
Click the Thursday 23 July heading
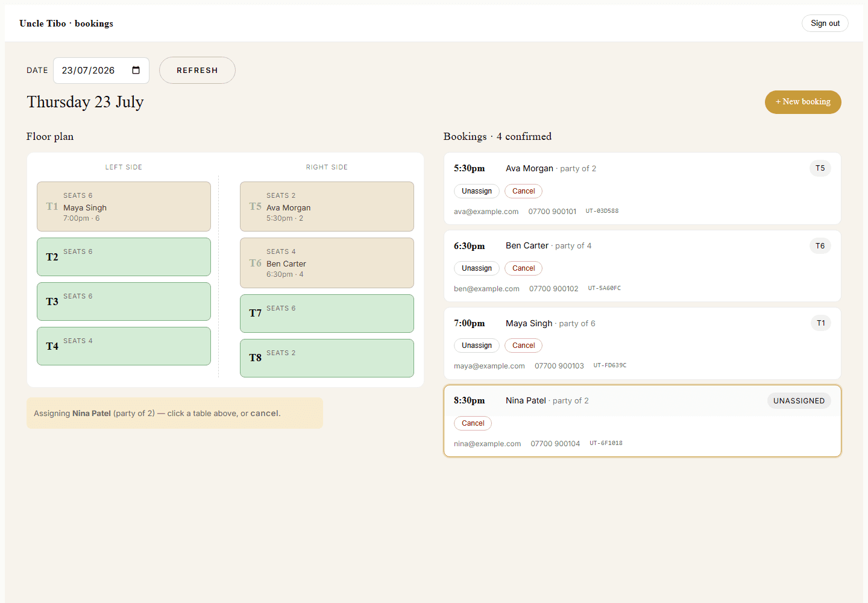click(x=85, y=102)
